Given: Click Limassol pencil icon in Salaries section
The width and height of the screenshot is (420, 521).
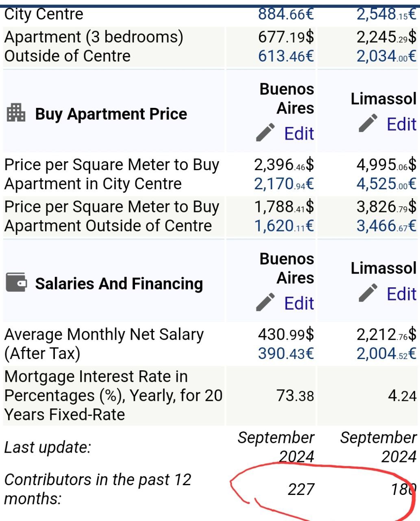Looking at the screenshot, I should click(368, 293).
